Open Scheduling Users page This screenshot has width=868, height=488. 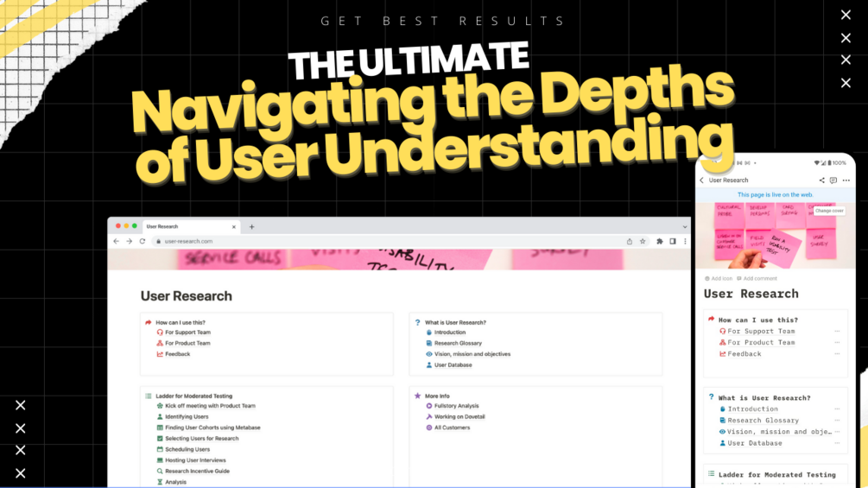coord(187,449)
